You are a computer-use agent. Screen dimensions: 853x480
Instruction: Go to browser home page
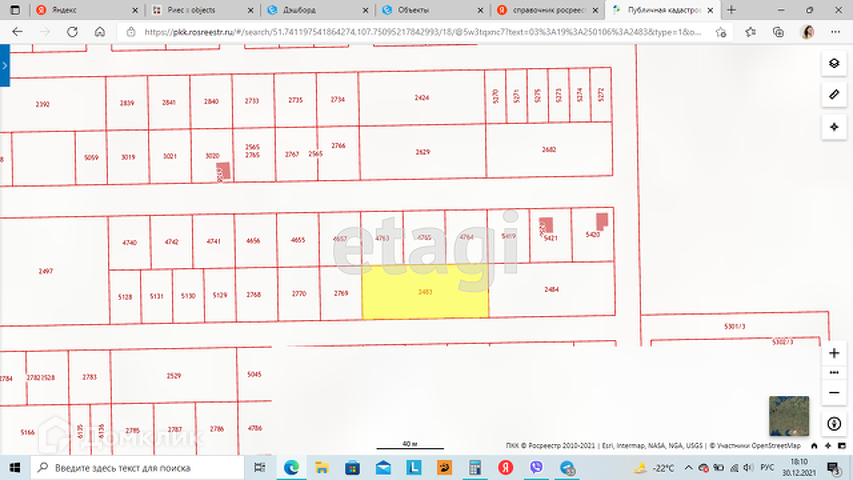click(x=100, y=32)
